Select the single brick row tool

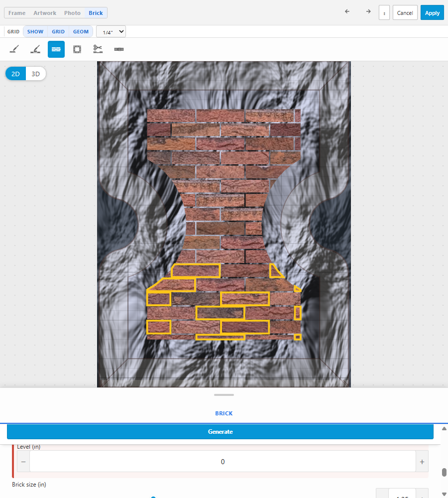pyautogui.click(x=119, y=49)
